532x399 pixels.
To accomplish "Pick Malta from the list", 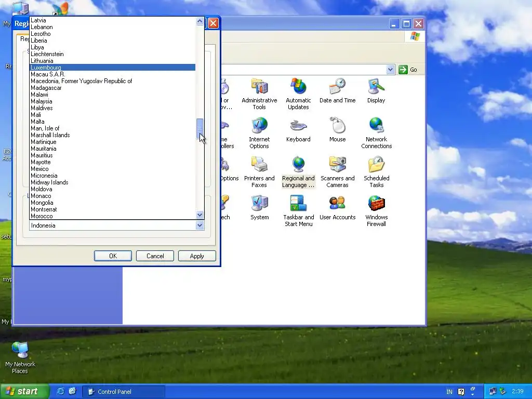I will click(113, 122).
